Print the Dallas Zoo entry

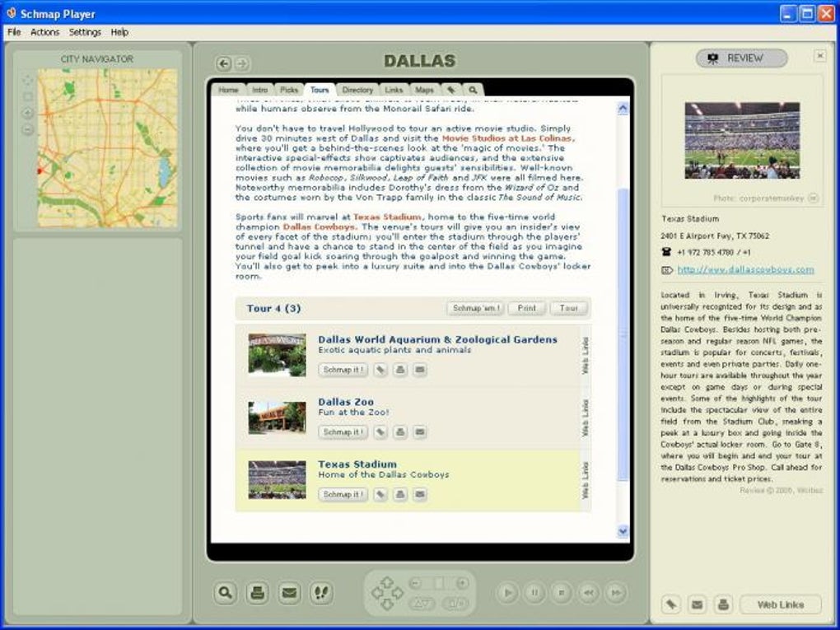[x=400, y=432]
